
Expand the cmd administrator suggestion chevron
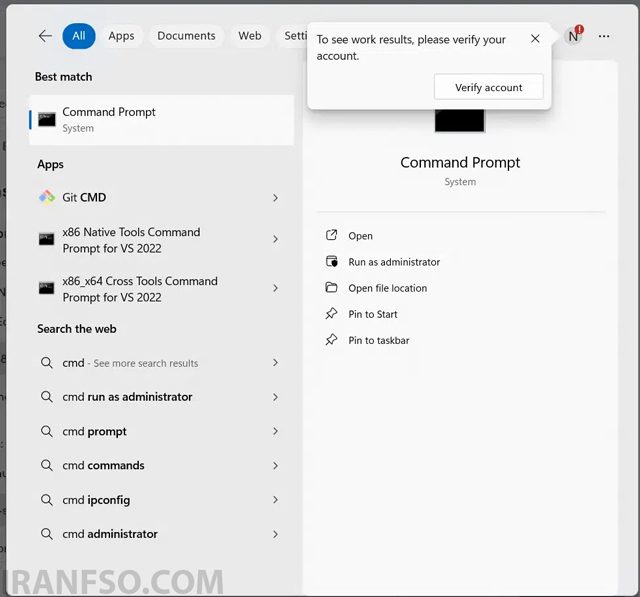click(x=276, y=534)
